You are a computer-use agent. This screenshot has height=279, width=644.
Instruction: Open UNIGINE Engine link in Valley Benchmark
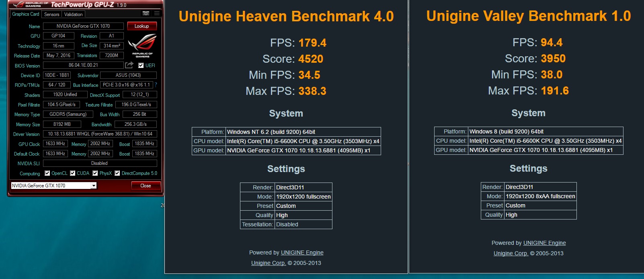pyautogui.click(x=545, y=243)
